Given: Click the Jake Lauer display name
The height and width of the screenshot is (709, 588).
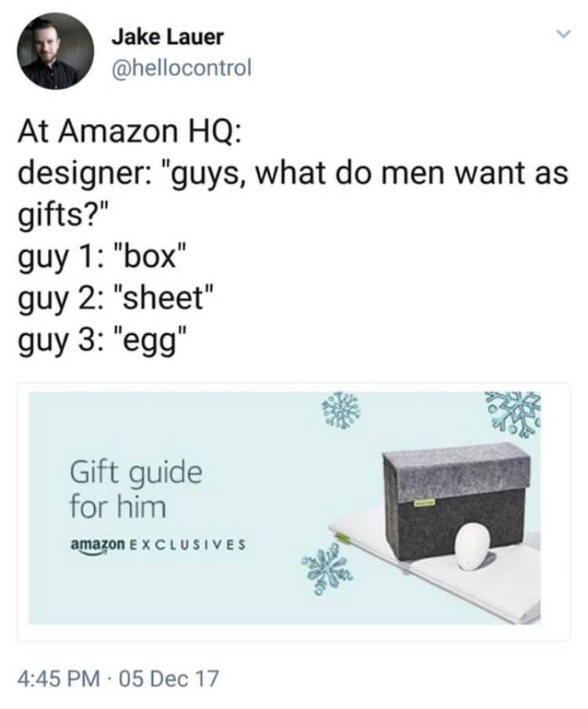Looking at the screenshot, I should pyautogui.click(x=167, y=37).
